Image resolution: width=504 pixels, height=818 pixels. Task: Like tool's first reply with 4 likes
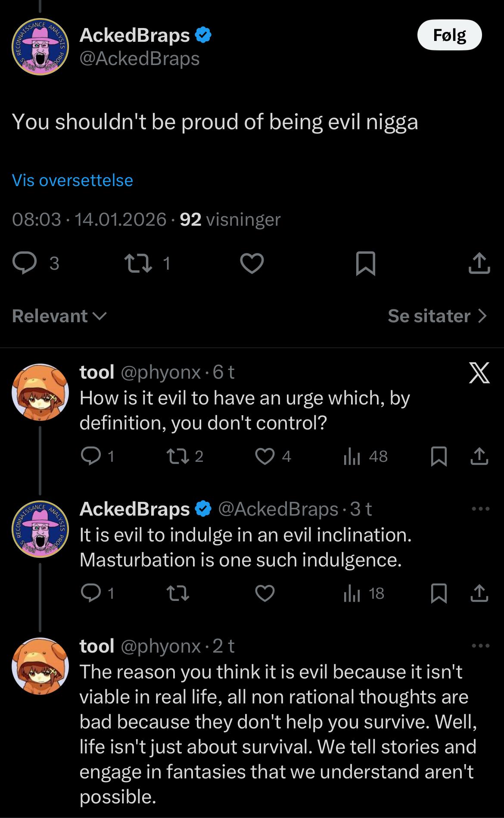tap(265, 456)
